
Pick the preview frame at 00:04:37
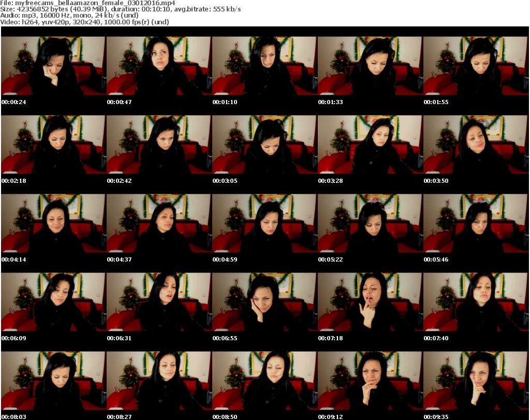click(x=159, y=224)
